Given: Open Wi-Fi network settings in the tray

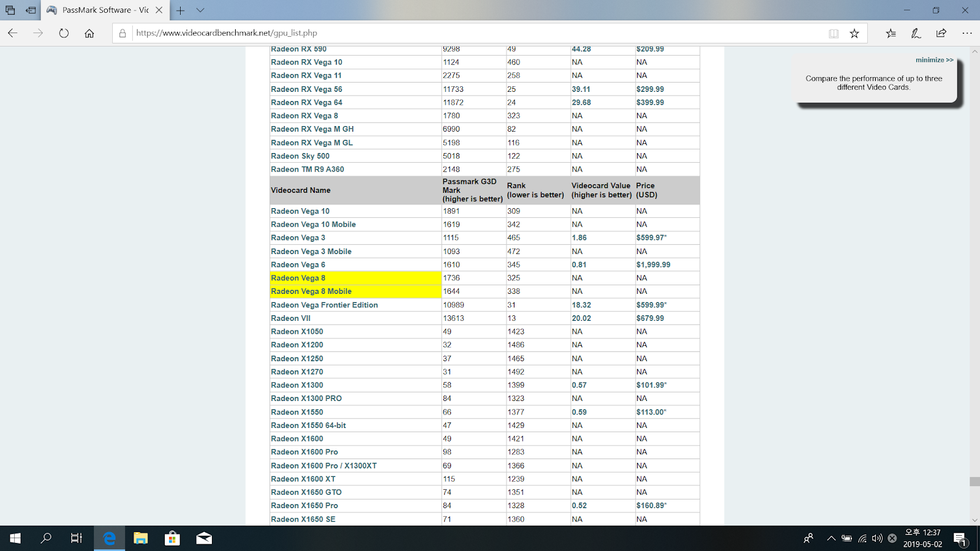Looking at the screenshot, I should click(862, 538).
